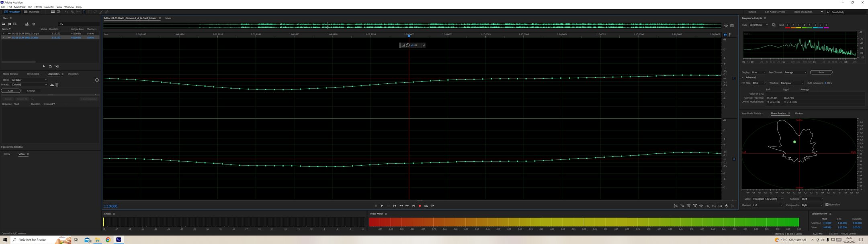The image size is (868, 244).
Task: Switch to the Media Browser tab
Action: tap(10, 74)
